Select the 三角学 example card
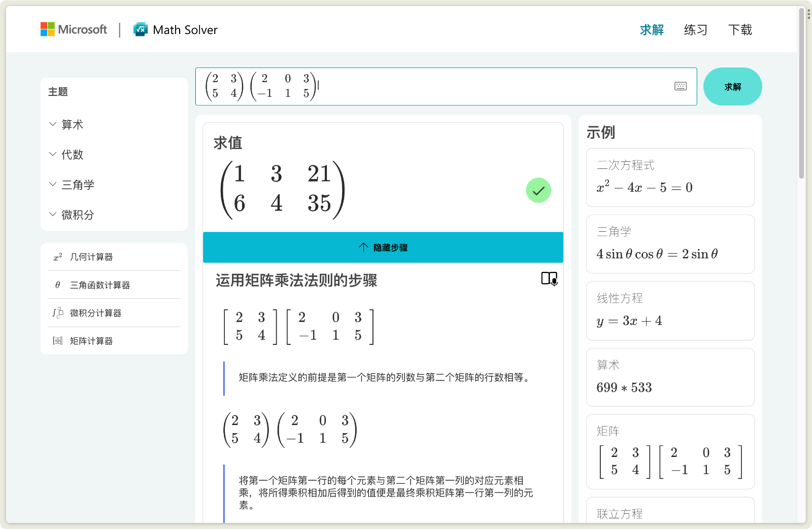 (670, 244)
